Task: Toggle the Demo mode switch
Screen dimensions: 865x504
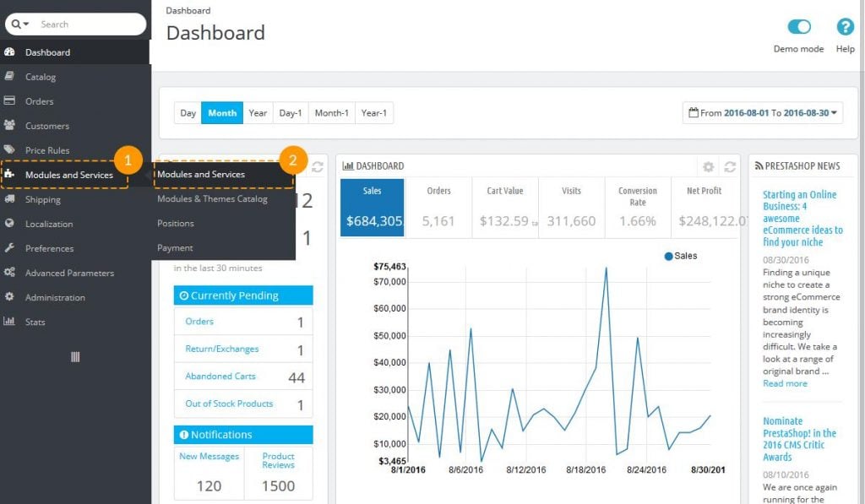Action: 798,27
